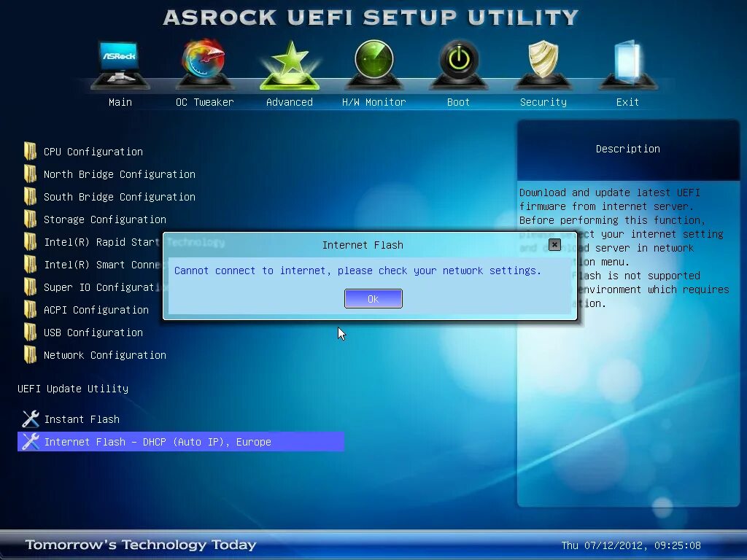
Task: Open Storage Configuration
Action: coord(105,219)
